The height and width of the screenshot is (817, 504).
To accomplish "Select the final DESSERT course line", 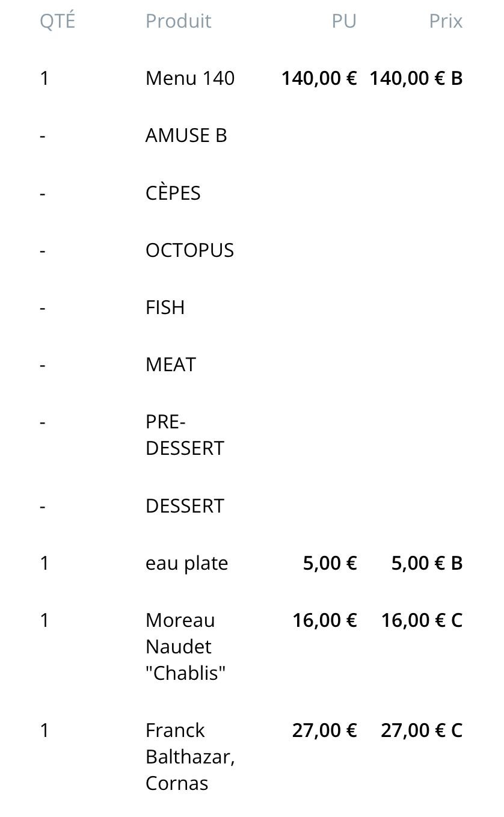I will point(184,506).
